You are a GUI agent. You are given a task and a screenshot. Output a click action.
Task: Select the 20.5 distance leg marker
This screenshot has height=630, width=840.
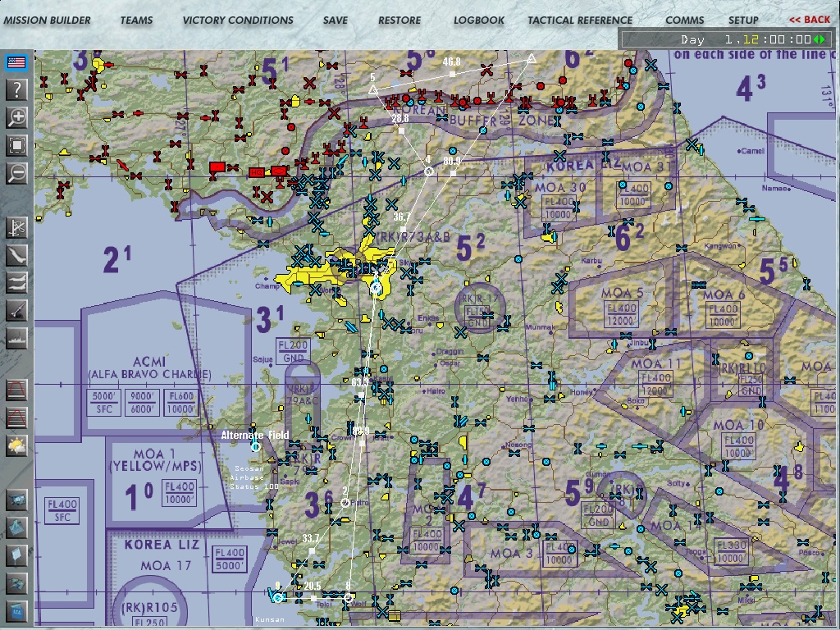click(313, 598)
